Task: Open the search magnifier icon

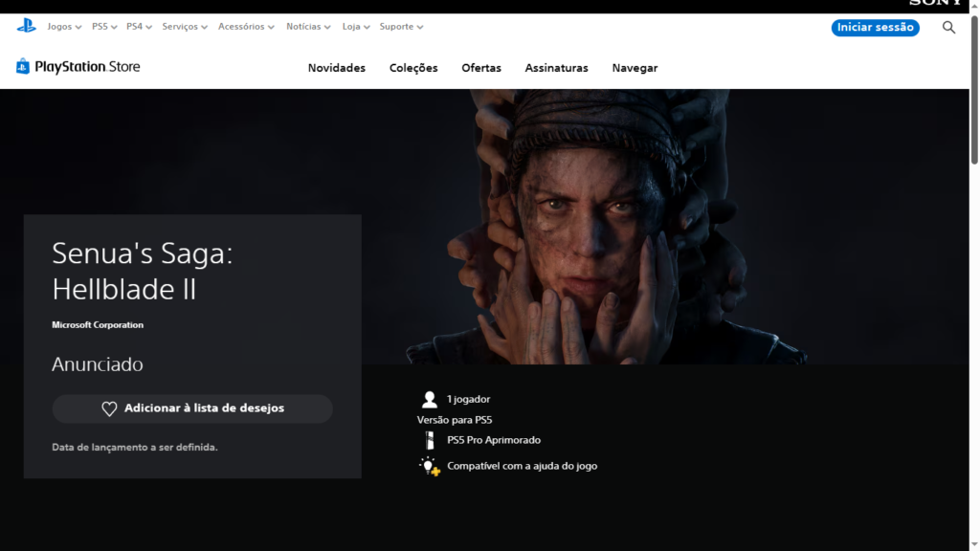Action: point(948,28)
